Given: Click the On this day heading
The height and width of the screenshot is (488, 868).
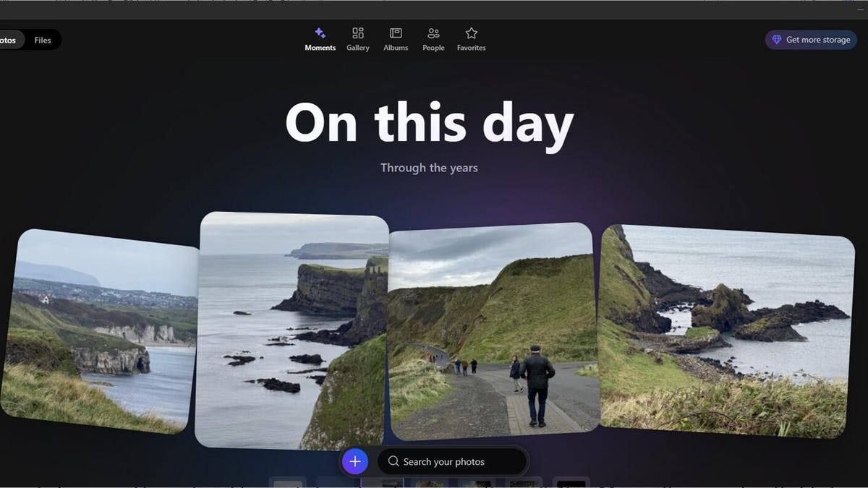Looking at the screenshot, I should 429,124.
